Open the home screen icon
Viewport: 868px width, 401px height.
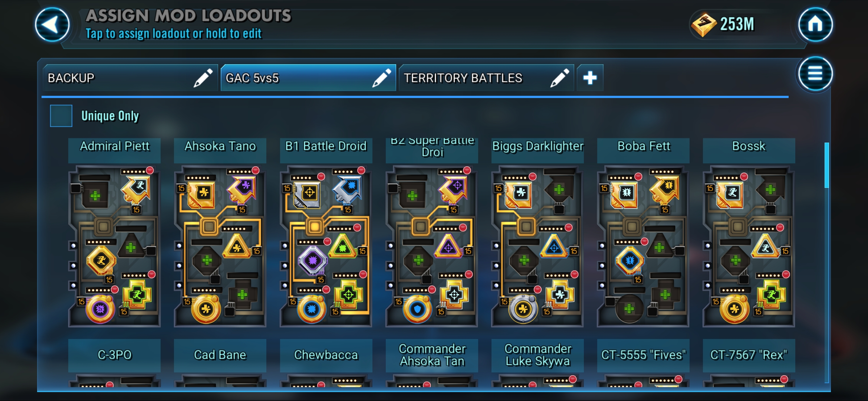pos(815,25)
